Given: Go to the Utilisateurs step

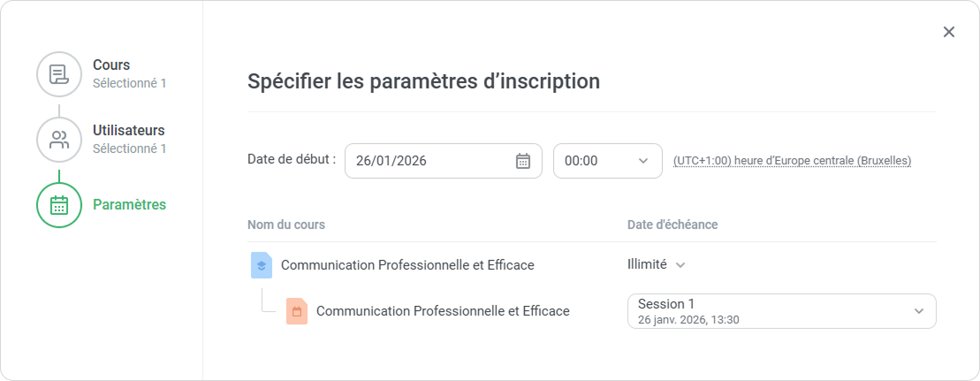Looking at the screenshot, I should click(128, 131).
